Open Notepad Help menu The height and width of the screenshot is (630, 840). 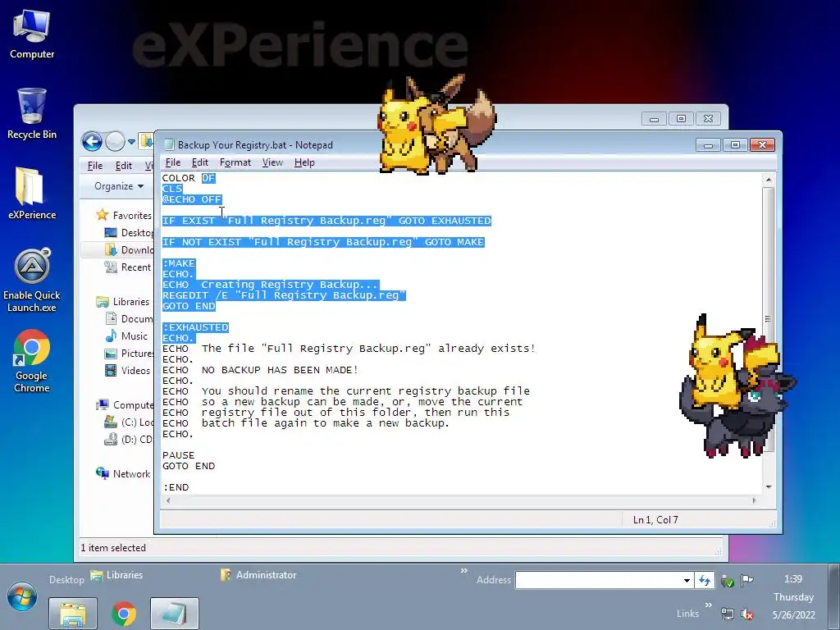(x=304, y=162)
